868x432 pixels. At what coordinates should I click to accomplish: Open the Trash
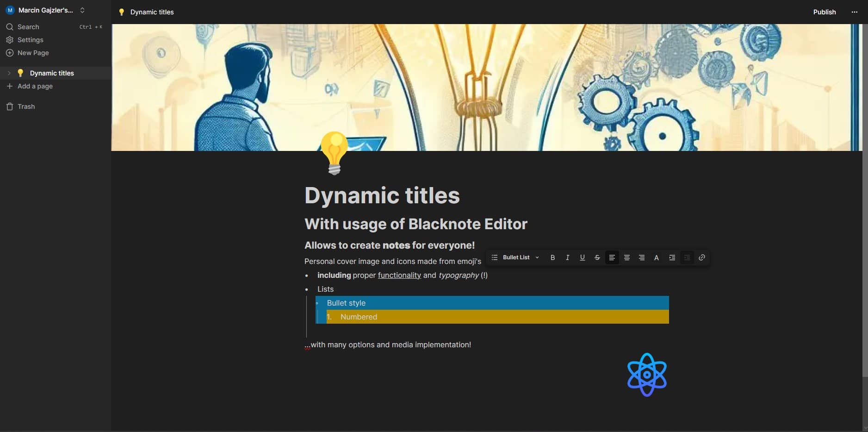[26, 106]
